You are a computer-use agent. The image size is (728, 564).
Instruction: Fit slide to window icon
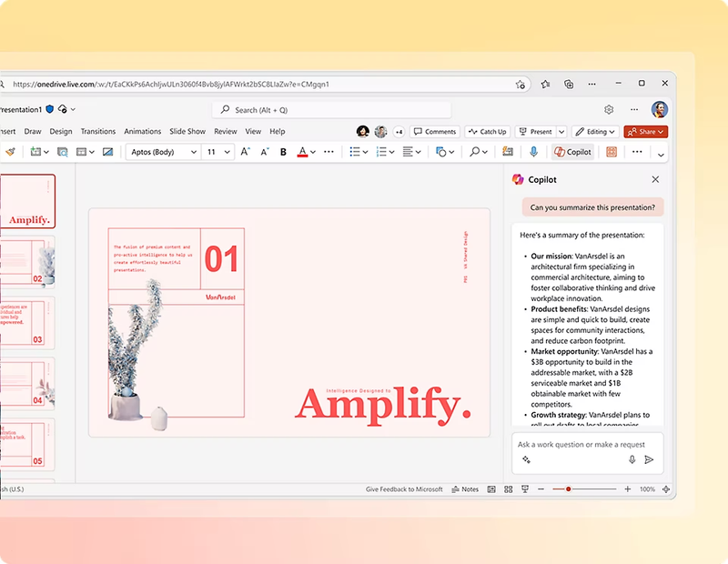(x=666, y=489)
